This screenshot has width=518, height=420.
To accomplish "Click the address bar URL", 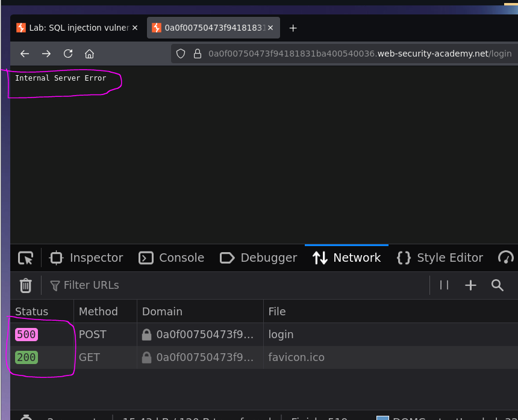I will click(360, 54).
